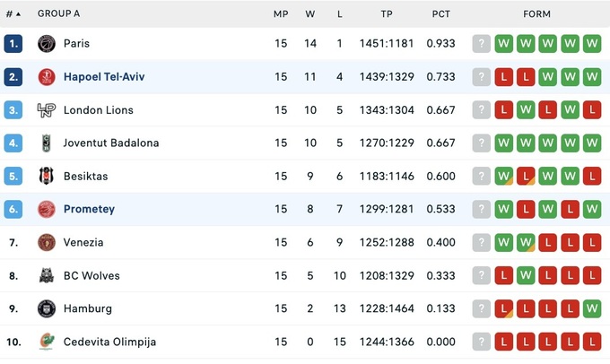This screenshot has width=610, height=364.
Task: Click the Joventut Badalona team logo
Action: [47, 143]
